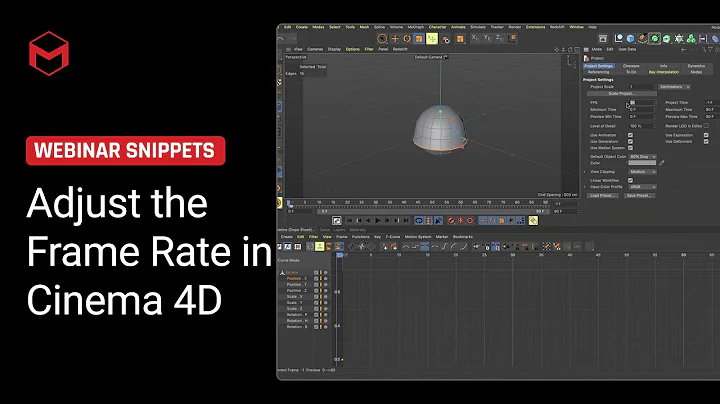The height and width of the screenshot is (404, 720).
Task: Go to start of animation button
Action: point(349,221)
